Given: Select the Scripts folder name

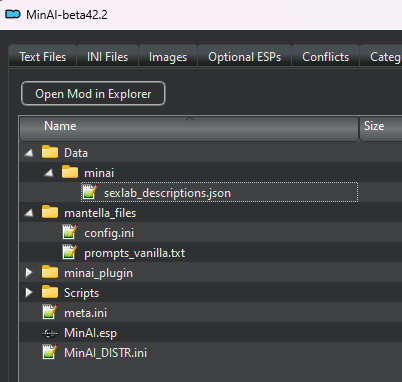Looking at the screenshot, I should point(81,293).
